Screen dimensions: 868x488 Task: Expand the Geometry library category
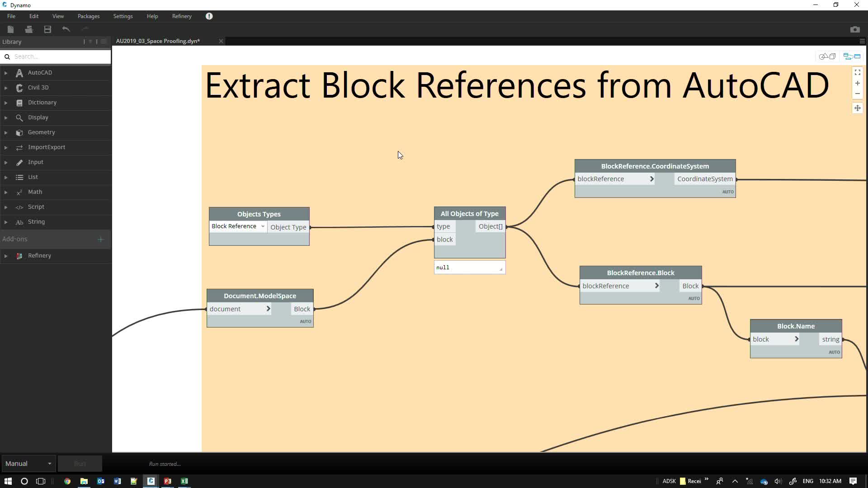click(x=41, y=132)
